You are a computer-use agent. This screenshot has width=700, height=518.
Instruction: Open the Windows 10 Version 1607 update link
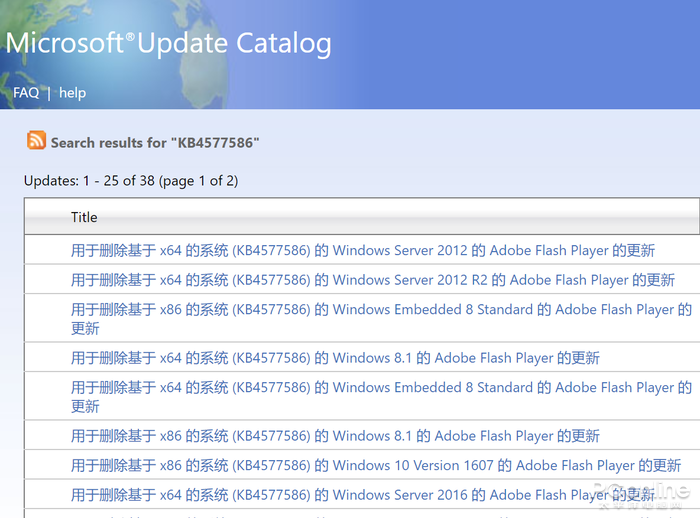coord(376,465)
